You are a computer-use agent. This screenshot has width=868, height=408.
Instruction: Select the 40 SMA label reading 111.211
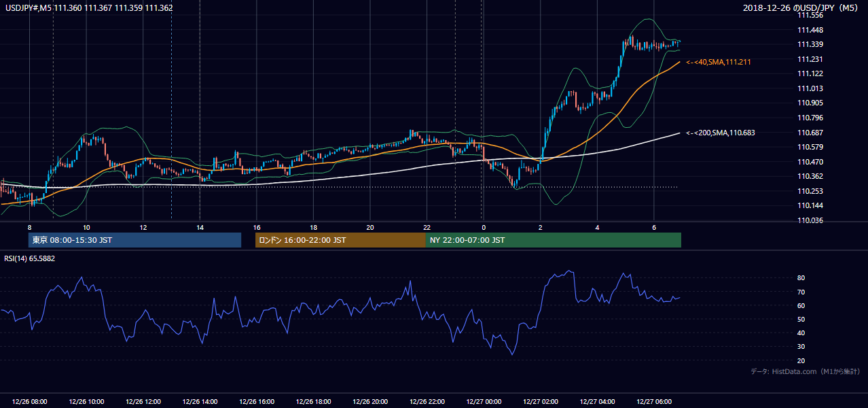click(x=718, y=62)
